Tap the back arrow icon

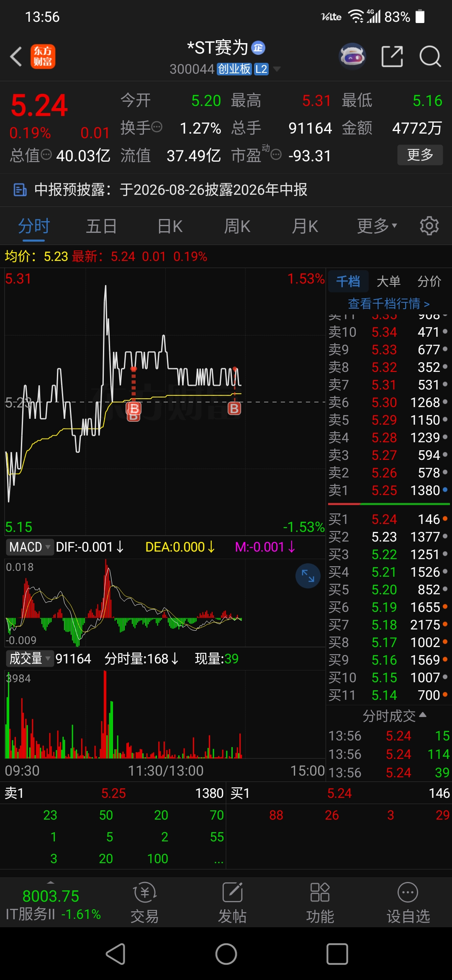[16, 57]
